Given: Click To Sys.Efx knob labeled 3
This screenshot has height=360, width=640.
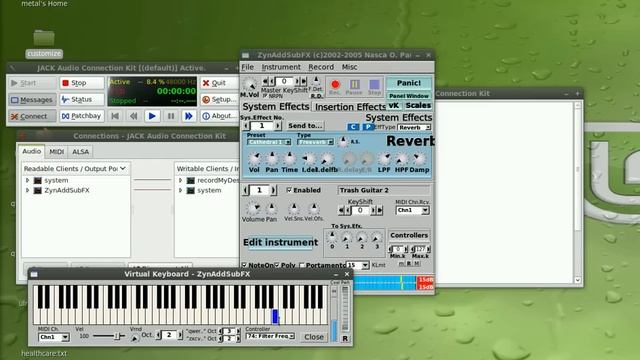Looking at the screenshot, I should pos(377,237).
